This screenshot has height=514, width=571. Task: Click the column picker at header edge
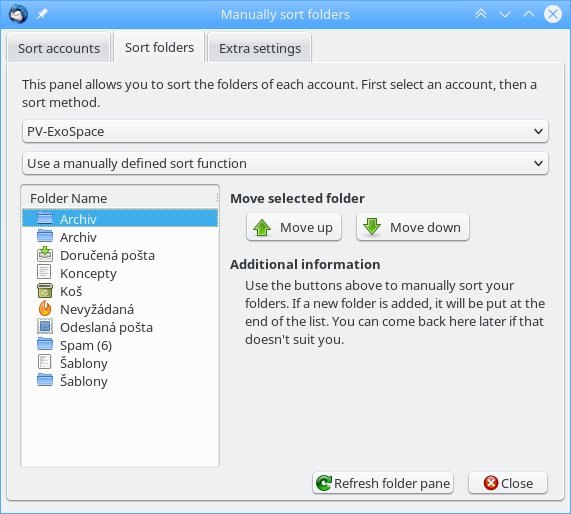tap(217, 198)
